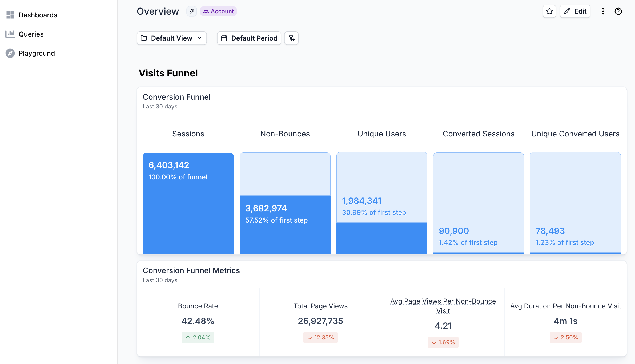Click the Bounce Rate metric label
635x364 pixels.
(x=198, y=306)
